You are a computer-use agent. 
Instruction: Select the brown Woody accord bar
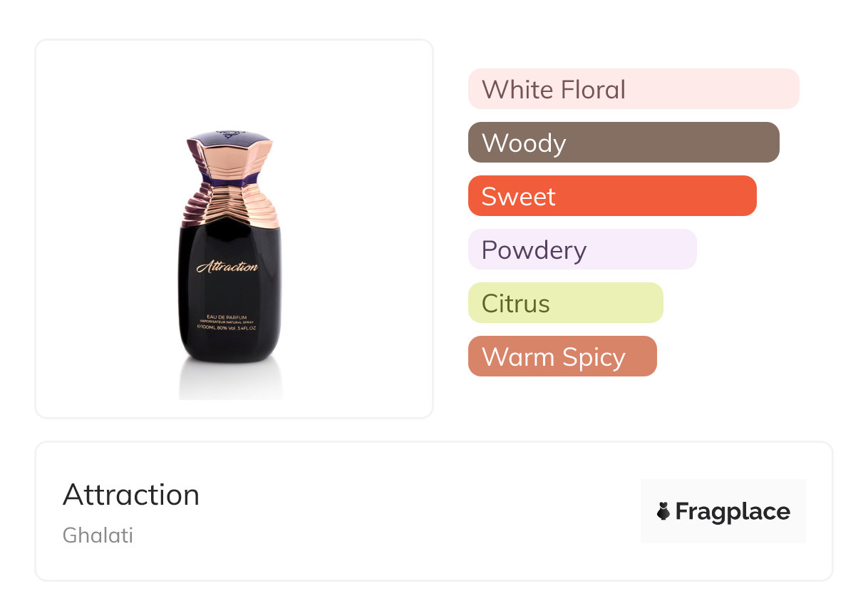623,143
